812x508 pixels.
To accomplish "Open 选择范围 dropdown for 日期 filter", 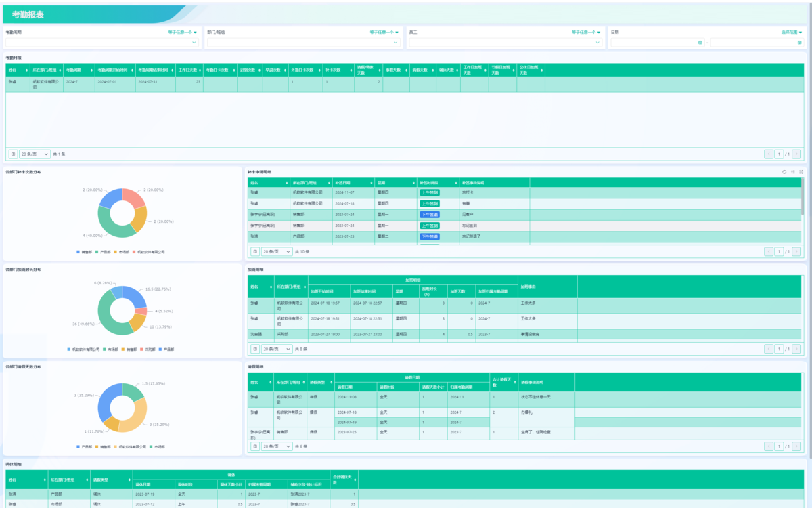I will [x=791, y=32].
